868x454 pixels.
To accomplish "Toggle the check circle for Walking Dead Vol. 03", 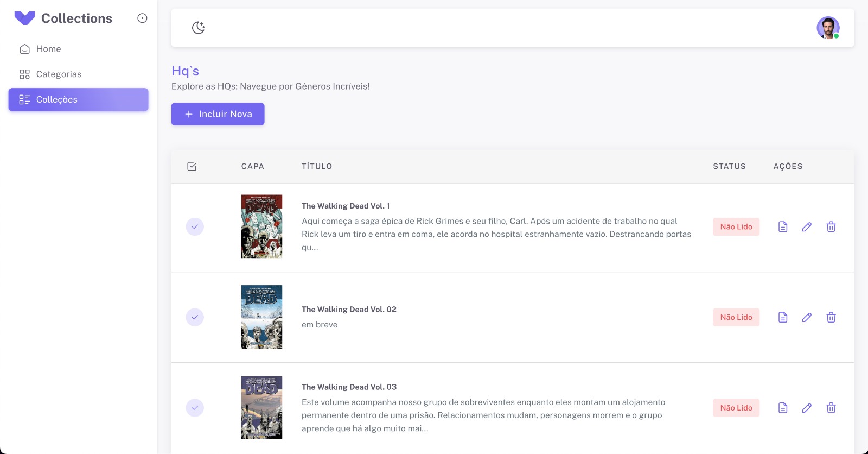I will coord(195,408).
